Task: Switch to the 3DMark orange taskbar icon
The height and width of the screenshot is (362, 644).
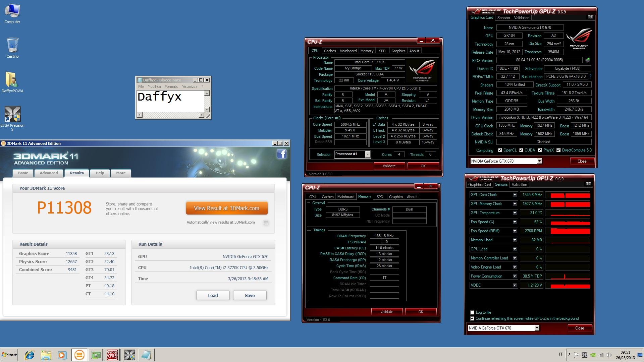Action: click(x=79, y=355)
